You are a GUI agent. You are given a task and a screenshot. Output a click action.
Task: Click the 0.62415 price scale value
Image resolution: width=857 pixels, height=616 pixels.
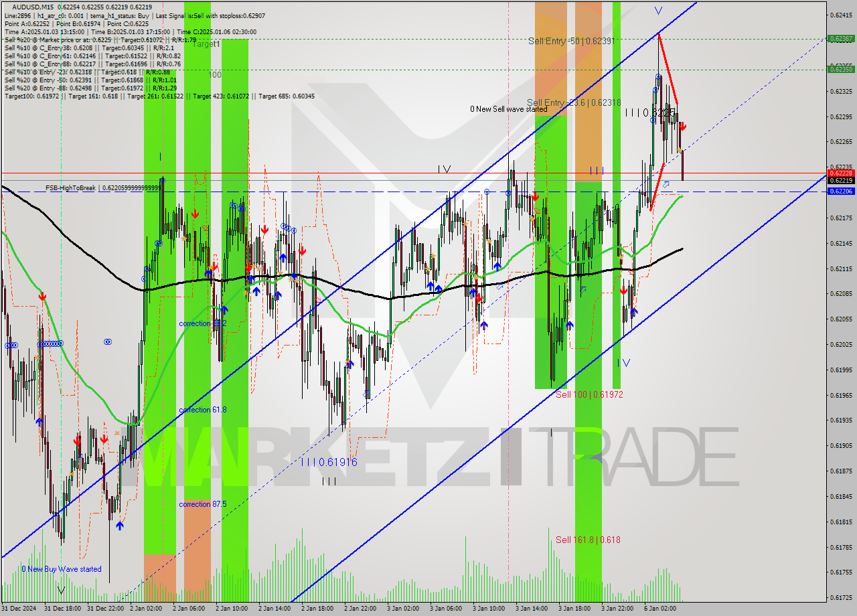point(840,15)
